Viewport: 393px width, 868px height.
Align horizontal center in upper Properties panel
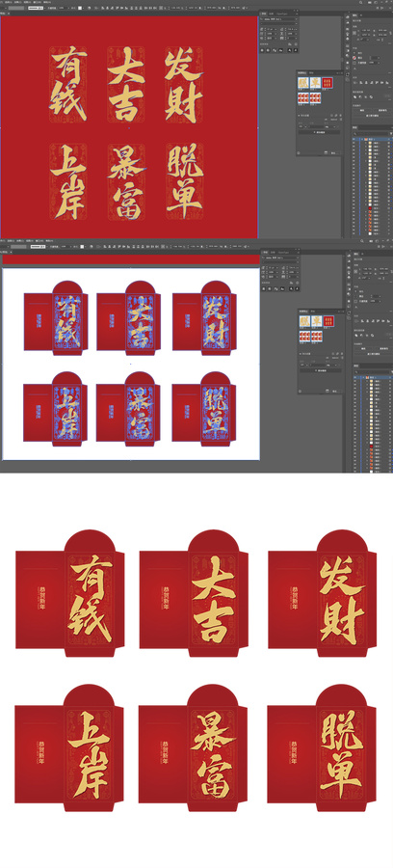coord(366,83)
